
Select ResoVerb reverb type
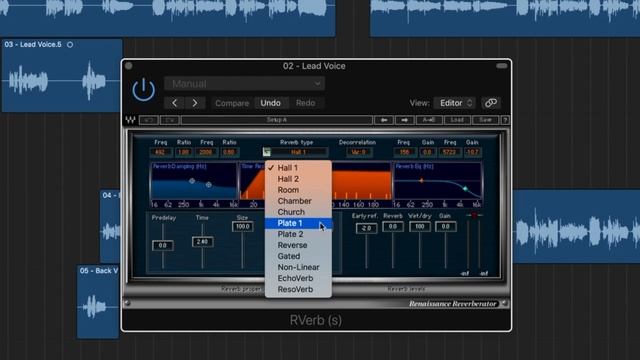pyautogui.click(x=298, y=289)
